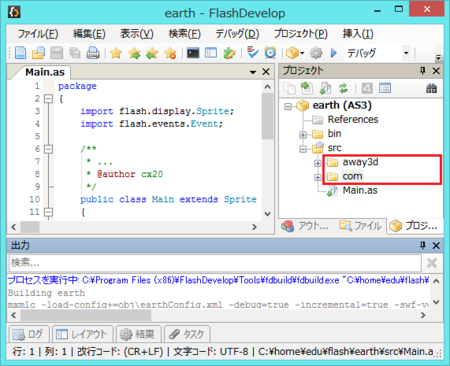Viewport: 450px width, 366px height.
Task: Build project with the yellow box icon
Action: (x=292, y=53)
